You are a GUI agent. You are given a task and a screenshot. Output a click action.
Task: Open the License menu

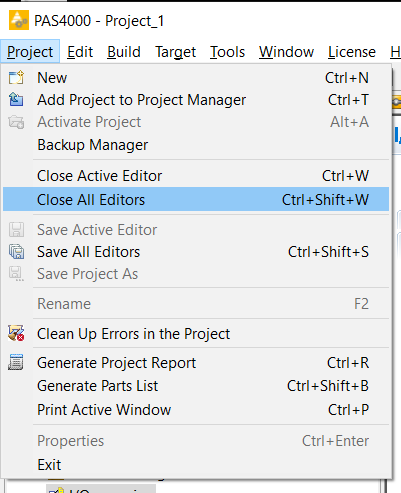[352, 52]
